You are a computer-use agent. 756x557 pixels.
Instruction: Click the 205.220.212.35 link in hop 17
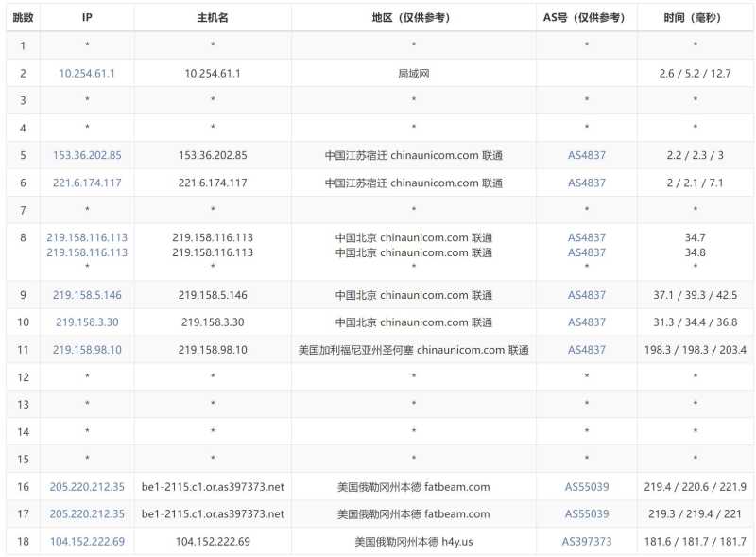pyautogui.click(x=86, y=513)
